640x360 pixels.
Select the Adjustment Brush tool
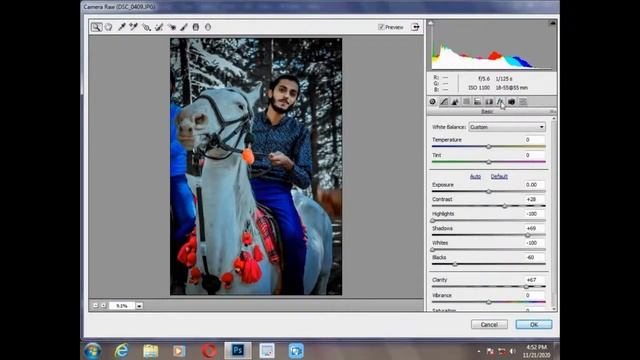coord(184,27)
